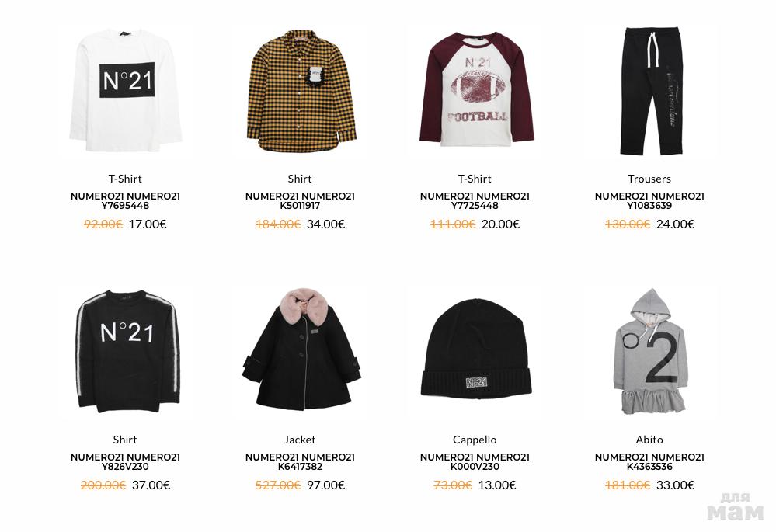This screenshot has height=532, width=776.
Task: Open the yellow checkered shirt image
Action: tap(301, 91)
